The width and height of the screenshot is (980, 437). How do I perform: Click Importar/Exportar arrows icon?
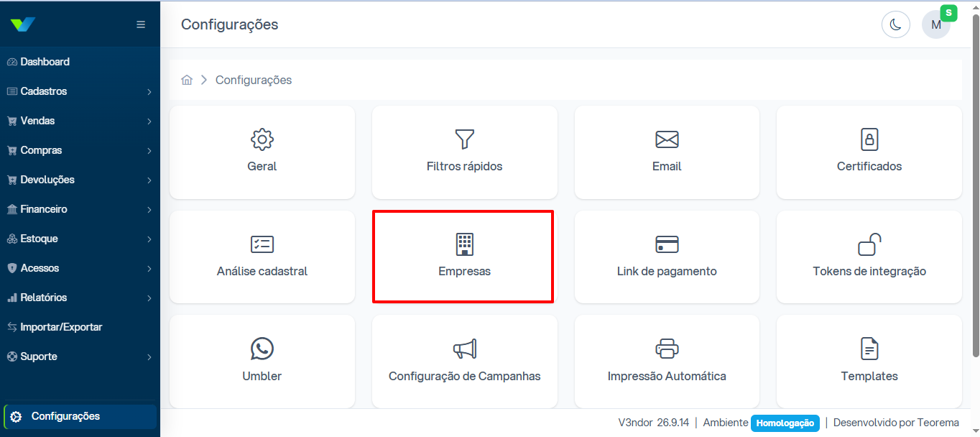12,327
